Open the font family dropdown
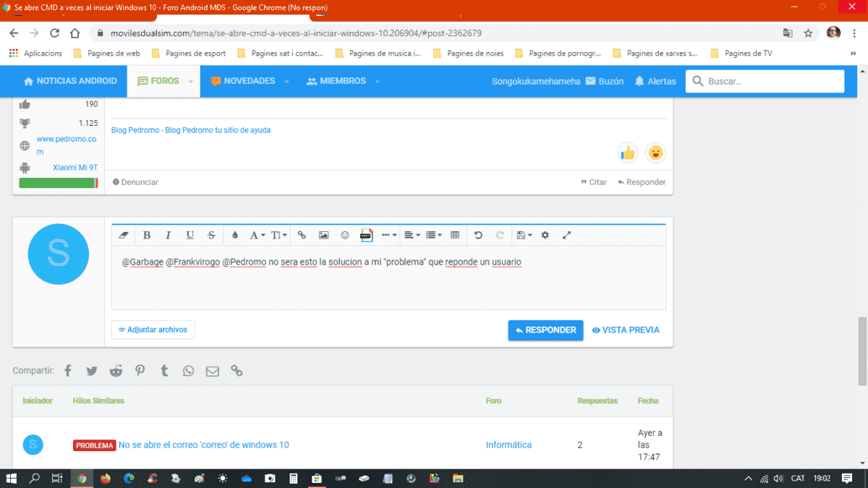 258,235
